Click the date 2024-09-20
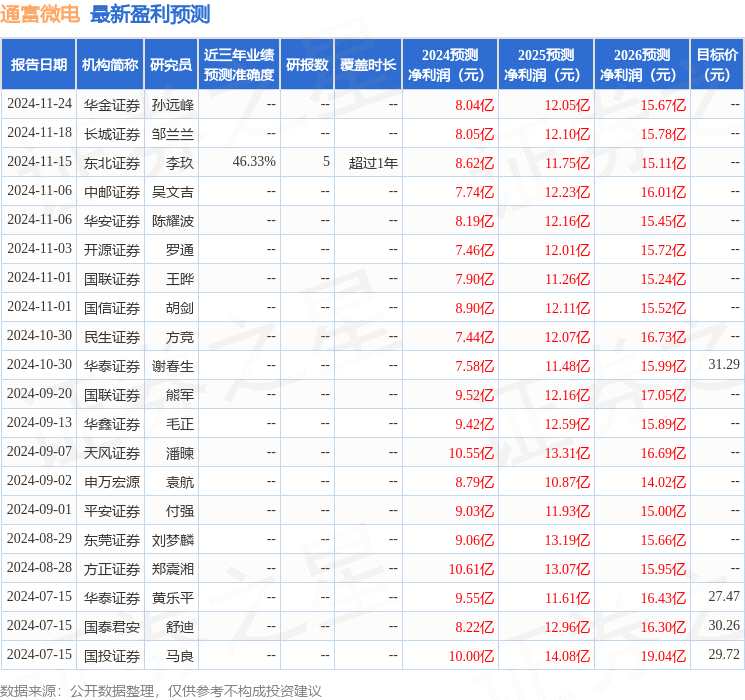This screenshot has height=700, width=745. click(x=39, y=393)
